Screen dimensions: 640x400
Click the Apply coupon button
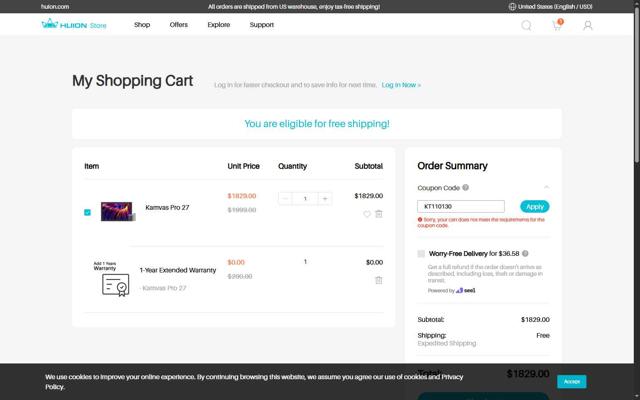[x=535, y=207]
